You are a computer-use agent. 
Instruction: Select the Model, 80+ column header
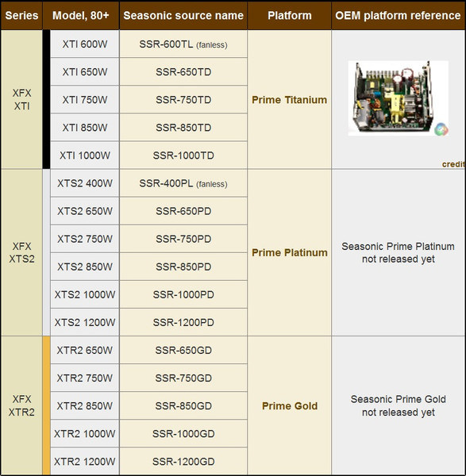coord(81,16)
